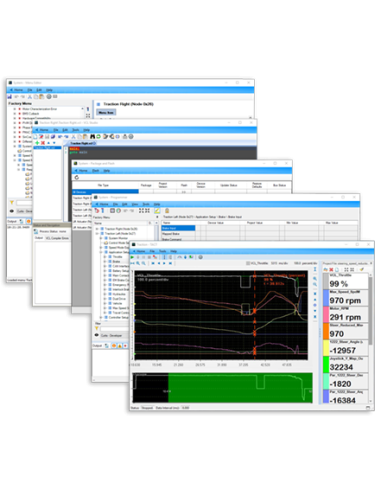381x492 pixels.
Task: Open the Tools menu in TACT window
Action: tap(163, 251)
